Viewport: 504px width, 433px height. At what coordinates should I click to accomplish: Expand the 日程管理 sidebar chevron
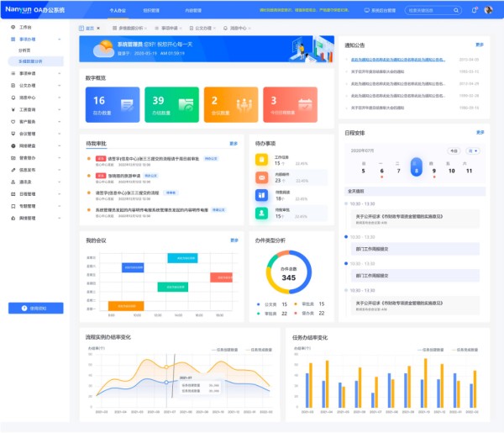60,194
